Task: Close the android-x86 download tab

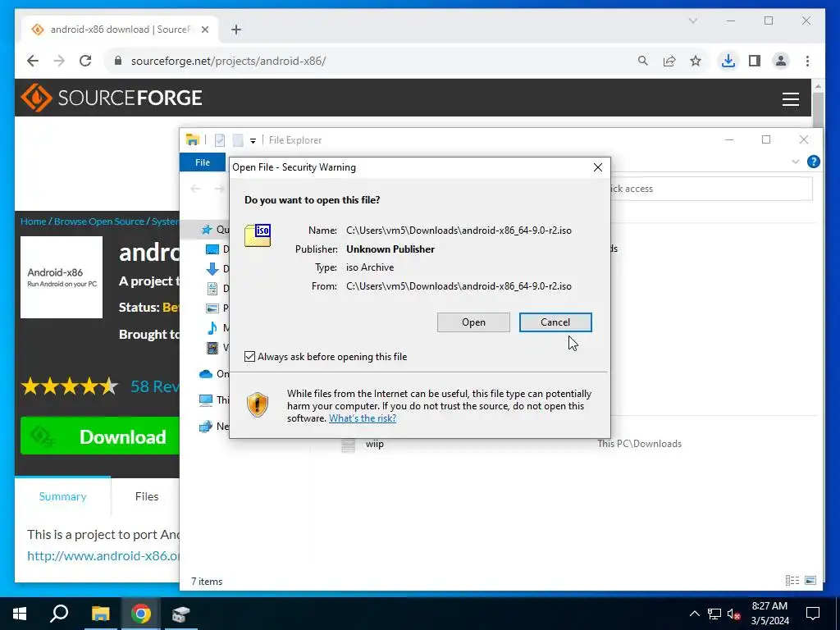Action: coord(205,30)
